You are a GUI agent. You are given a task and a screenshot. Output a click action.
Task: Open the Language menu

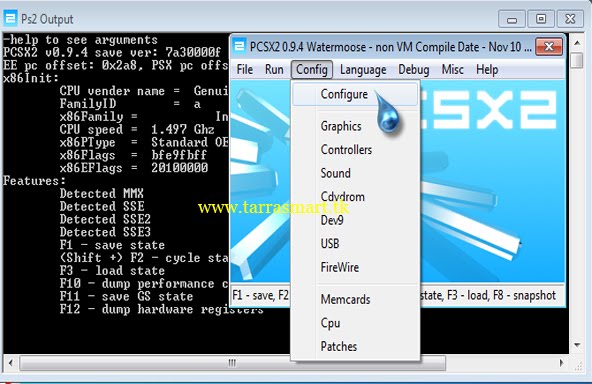click(x=363, y=70)
